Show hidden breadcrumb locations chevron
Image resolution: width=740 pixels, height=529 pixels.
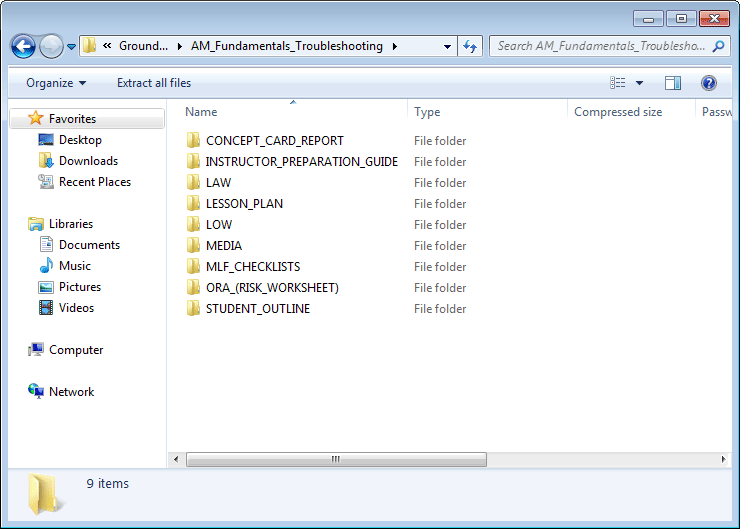pyautogui.click(x=107, y=46)
